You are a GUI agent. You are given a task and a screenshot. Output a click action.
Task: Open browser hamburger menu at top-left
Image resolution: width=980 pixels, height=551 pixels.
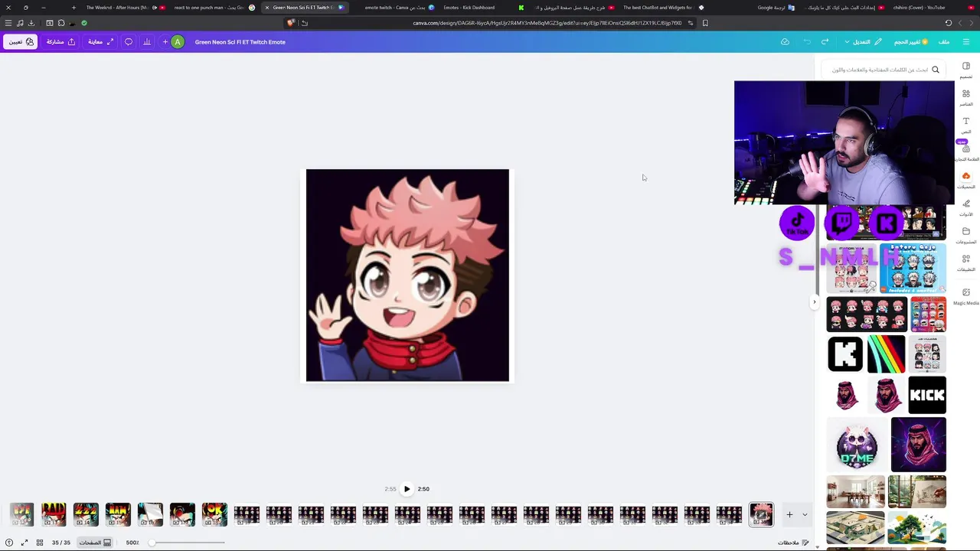pyautogui.click(x=8, y=23)
